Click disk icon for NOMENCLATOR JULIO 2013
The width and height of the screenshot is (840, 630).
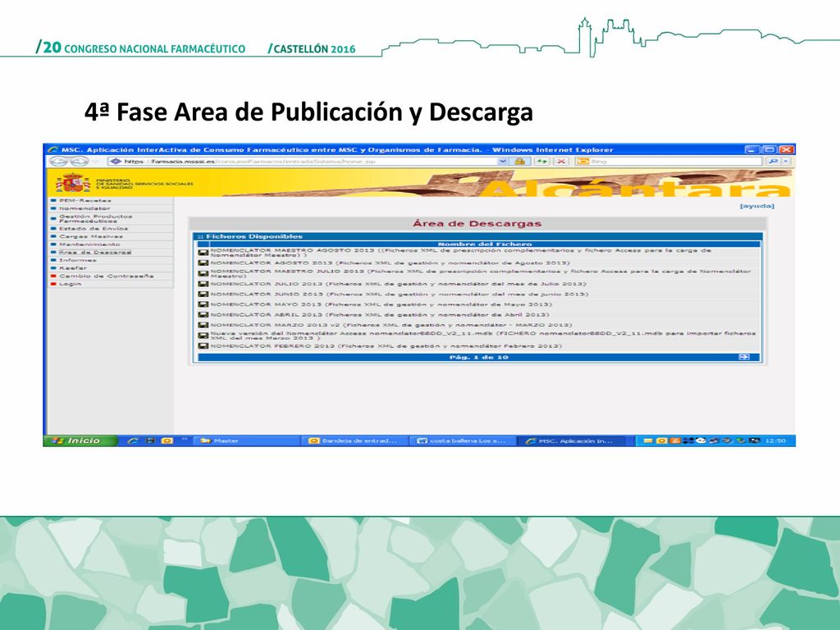(203, 284)
